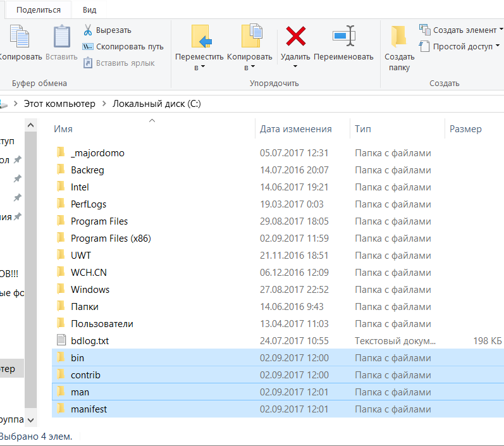Sort by the Name (Имя) column header
The height and width of the screenshot is (446, 504).
coord(63,129)
